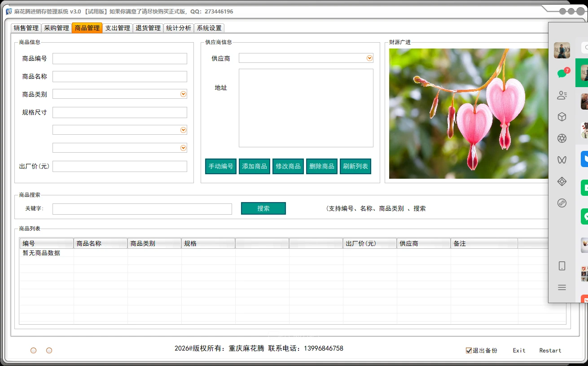
Task: Click the 添加商品 button
Action: coord(254,166)
